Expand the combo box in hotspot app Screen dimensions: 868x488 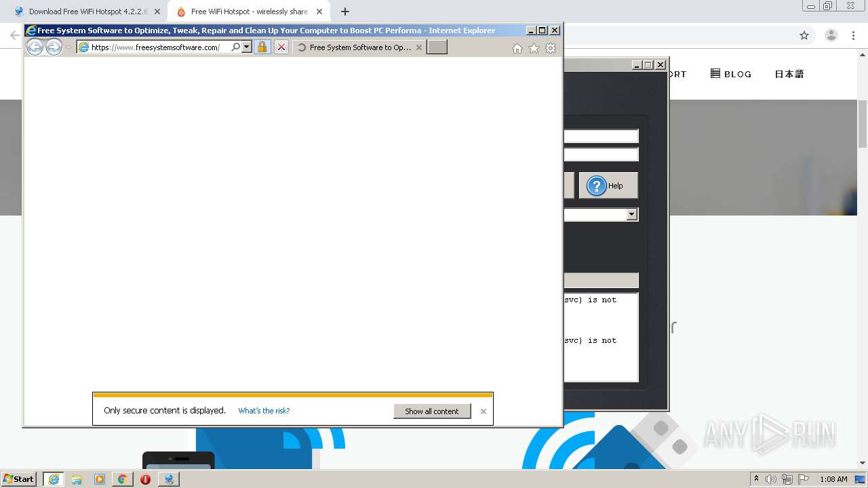pyautogui.click(x=631, y=214)
